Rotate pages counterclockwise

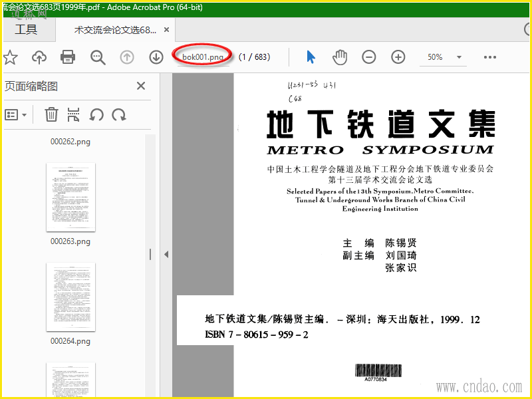96,114
